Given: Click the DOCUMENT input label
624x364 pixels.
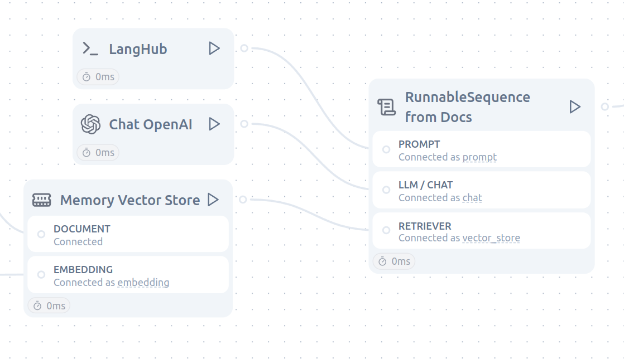Looking at the screenshot, I should (82, 229).
